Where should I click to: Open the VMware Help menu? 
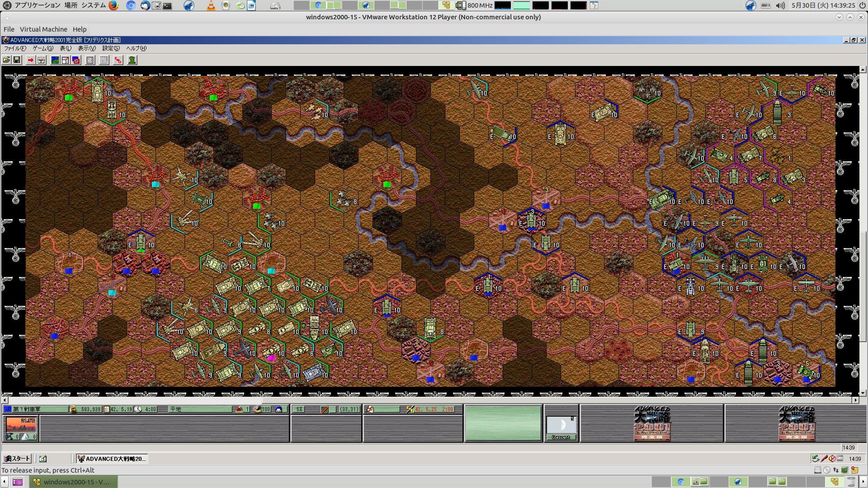coord(80,29)
